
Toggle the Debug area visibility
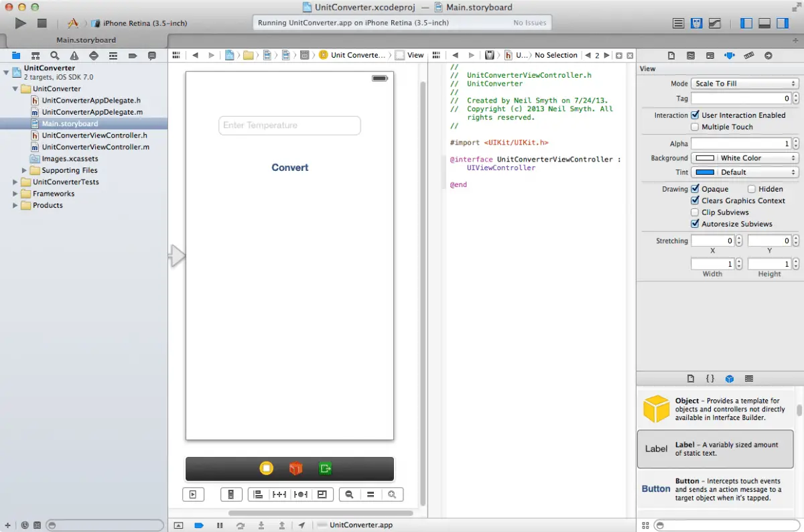764,23
